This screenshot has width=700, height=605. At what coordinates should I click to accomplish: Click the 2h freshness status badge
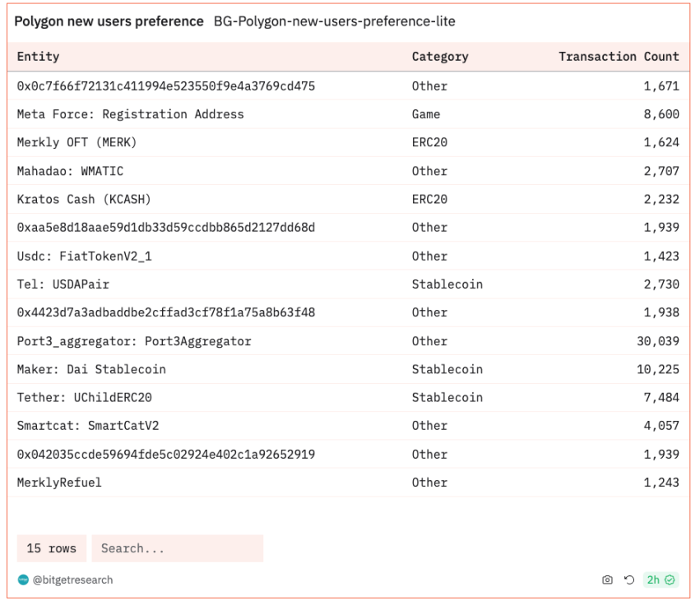pyautogui.click(x=661, y=580)
